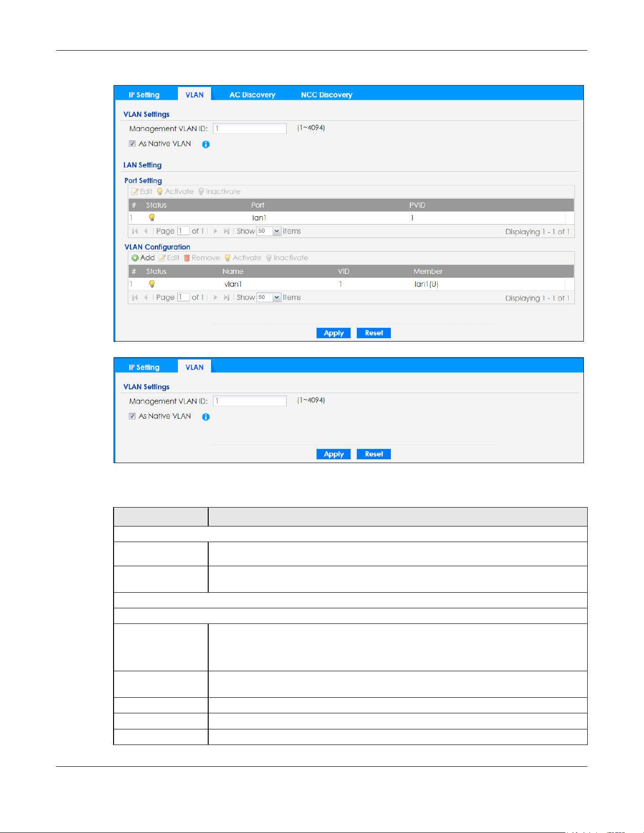Click Edit in Port Setting toolbar
Image resolution: width=644 pixels, height=833 pixels.
coord(142,191)
